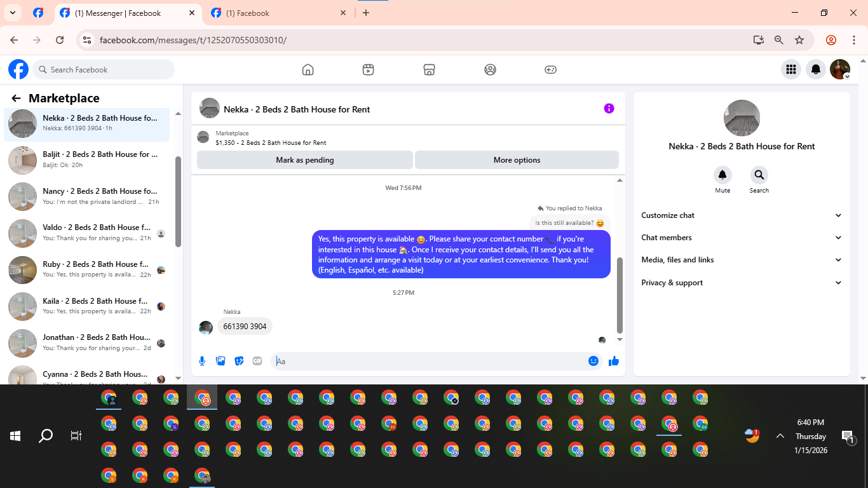The height and width of the screenshot is (488, 868).
Task: Open Nancy conversation in list
Action: 88,196
